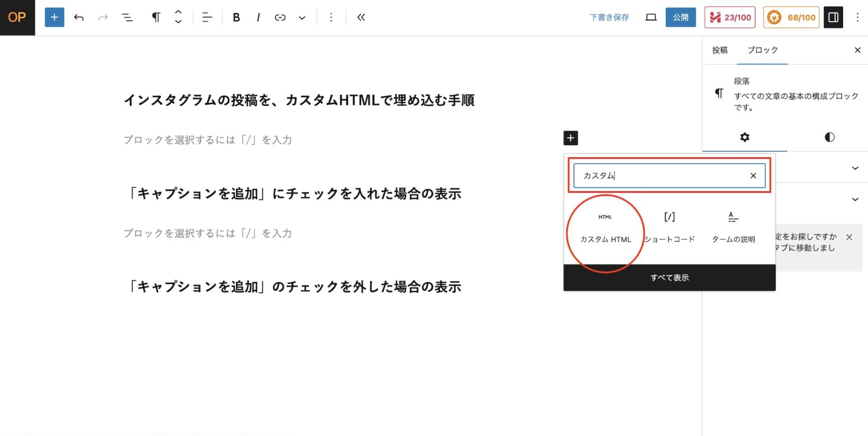
Task: Undo the last change
Action: click(79, 17)
